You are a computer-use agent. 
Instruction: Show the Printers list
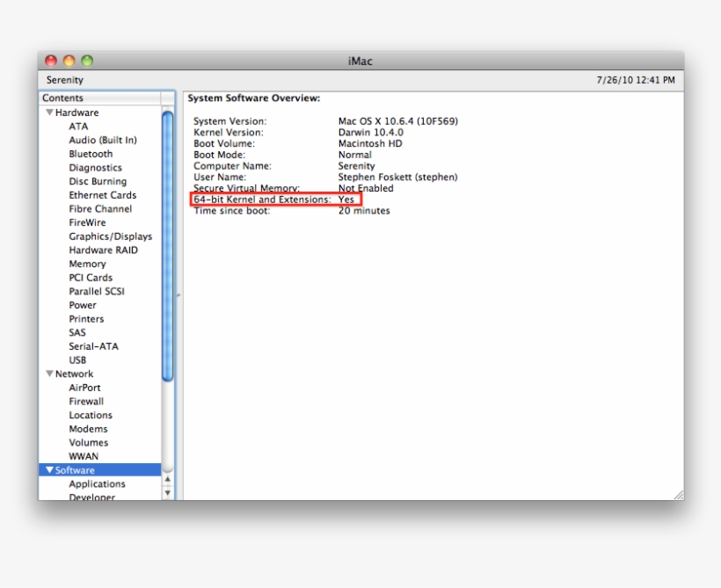click(x=86, y=319)
